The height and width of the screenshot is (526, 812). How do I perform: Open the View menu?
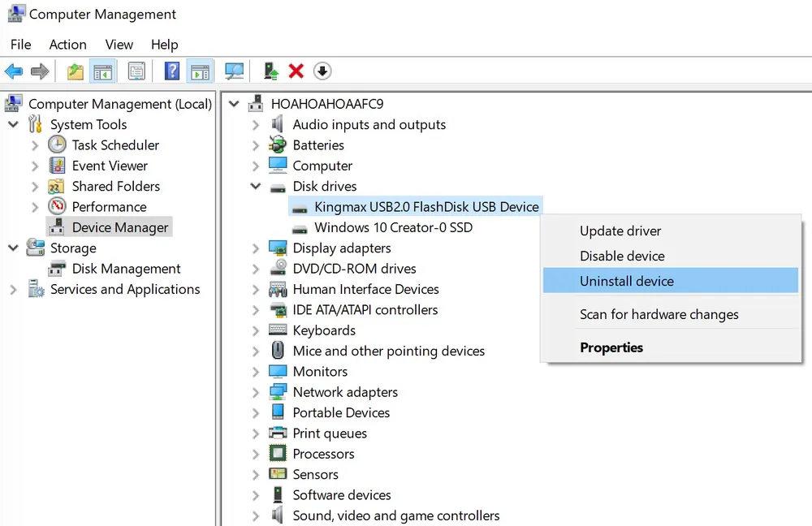[x=119, y=45]
